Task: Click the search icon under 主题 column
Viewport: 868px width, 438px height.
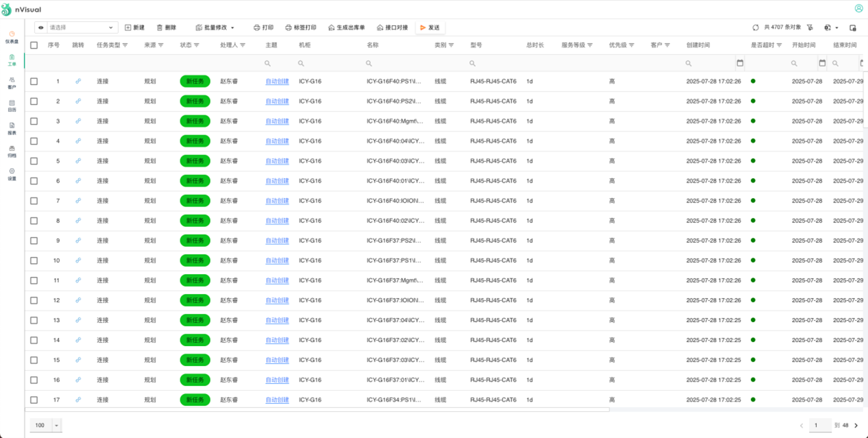Action: point(267,63)
